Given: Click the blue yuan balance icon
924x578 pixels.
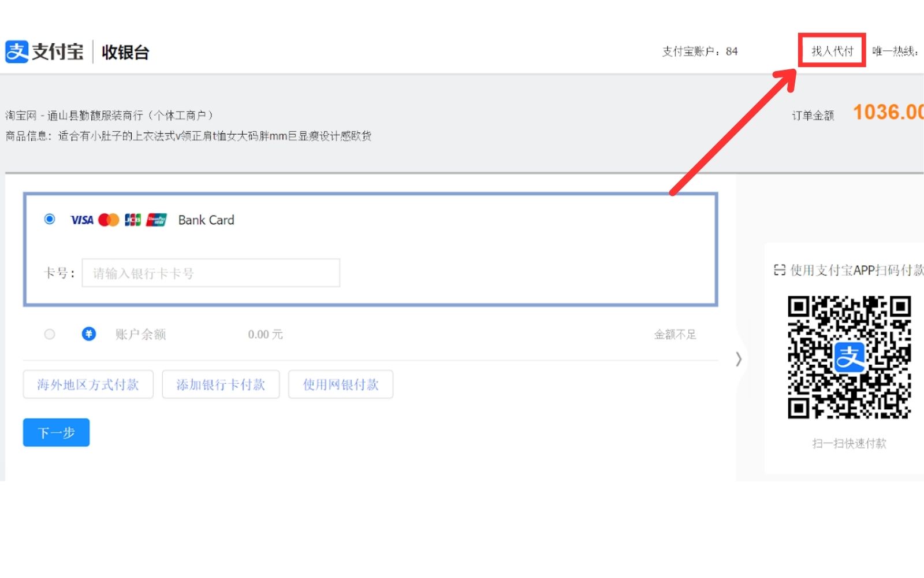Looking at the screenshot, I should [x=88, y=334].
